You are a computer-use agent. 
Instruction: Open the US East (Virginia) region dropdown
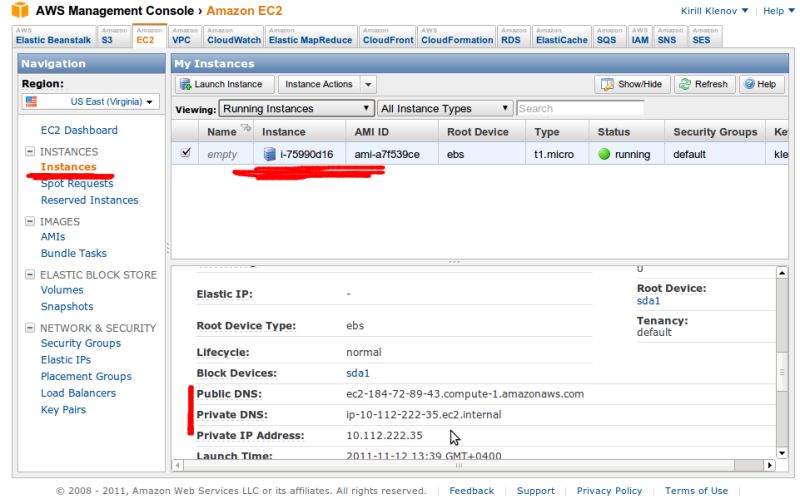[x=91, y=102]
